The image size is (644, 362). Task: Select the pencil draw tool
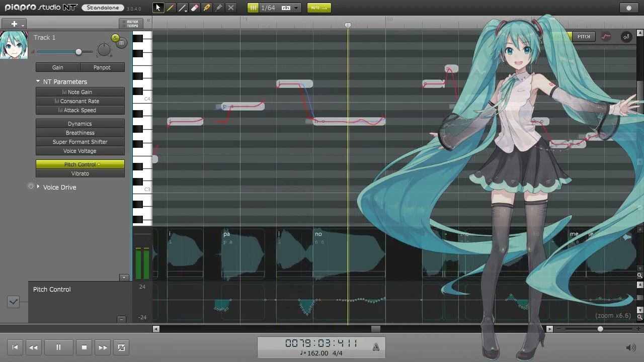click(170, 8)
